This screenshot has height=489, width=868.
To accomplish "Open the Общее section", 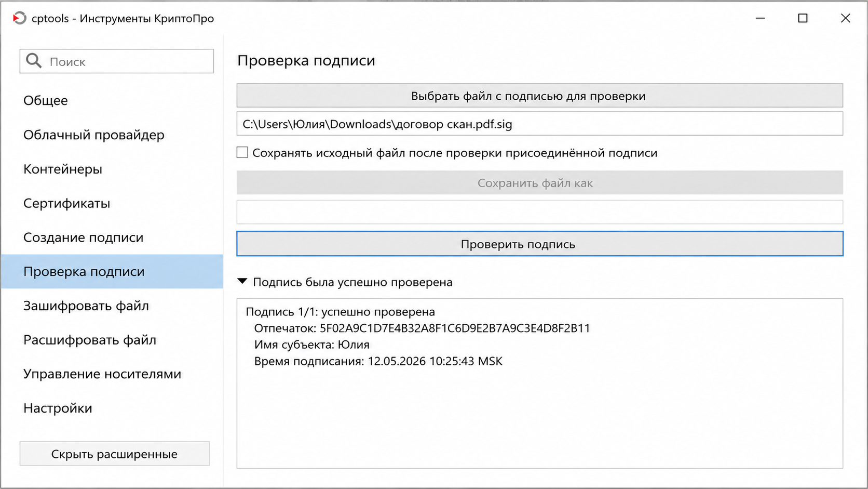I will 112,100.
